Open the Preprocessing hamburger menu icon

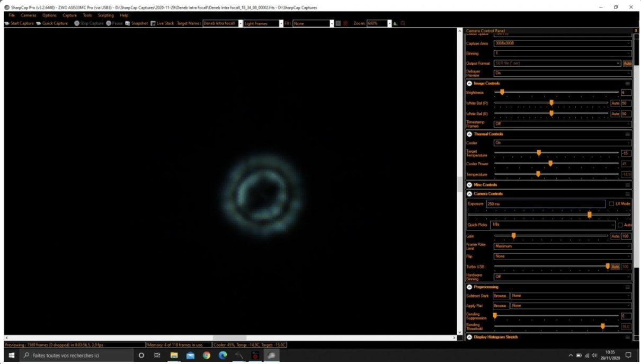pos(628,287)
